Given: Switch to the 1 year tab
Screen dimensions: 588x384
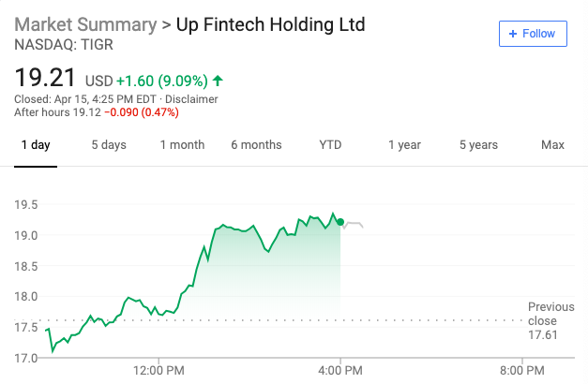Looking at the screenshot, I should 404,145.
